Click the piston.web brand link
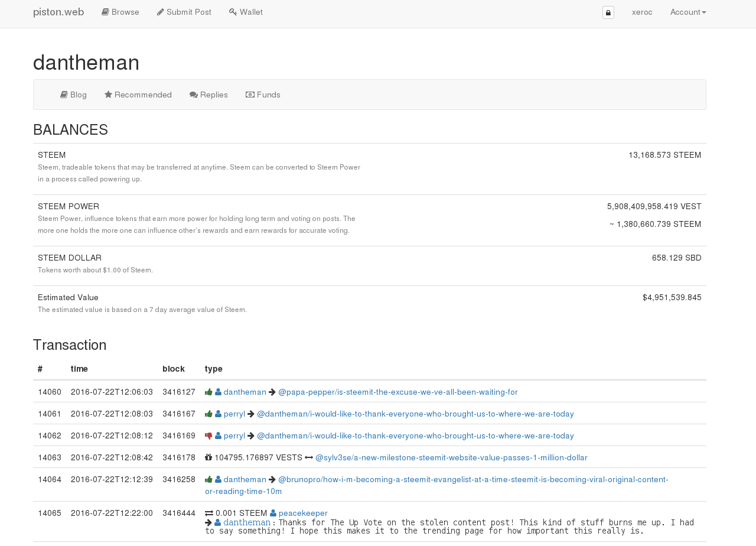Image resolution: width=756 pixels, height=546 pixels. point(58,12)
